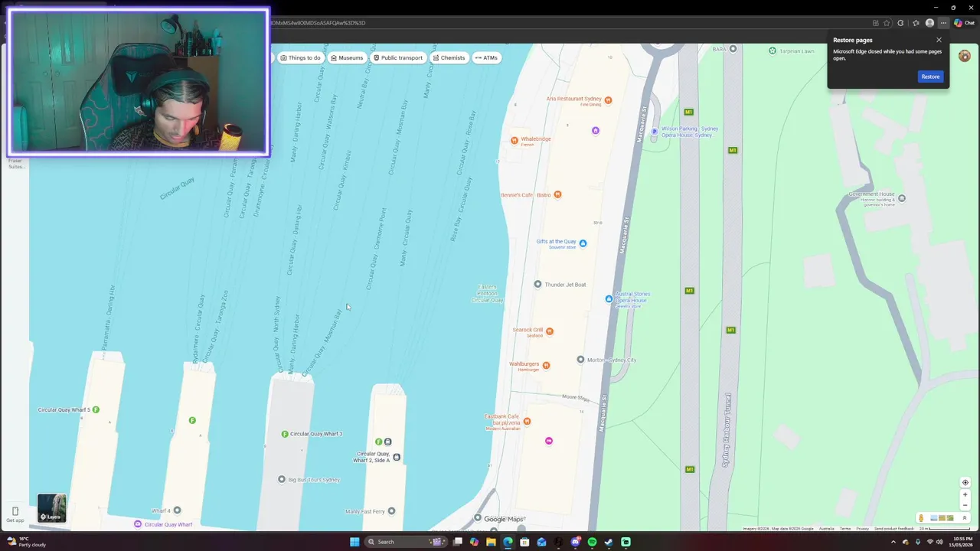Filter map by Museums
Screen dimensions: 980x551
click(x=347, y=57)
